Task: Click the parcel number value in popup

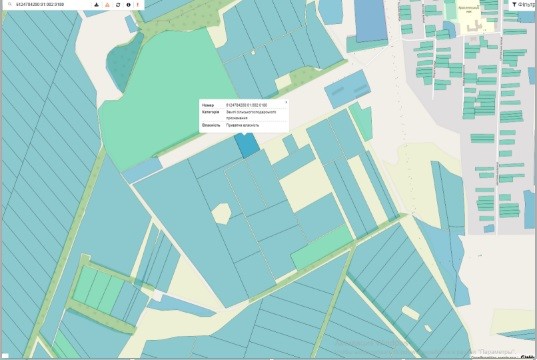Action: (247, 105)
